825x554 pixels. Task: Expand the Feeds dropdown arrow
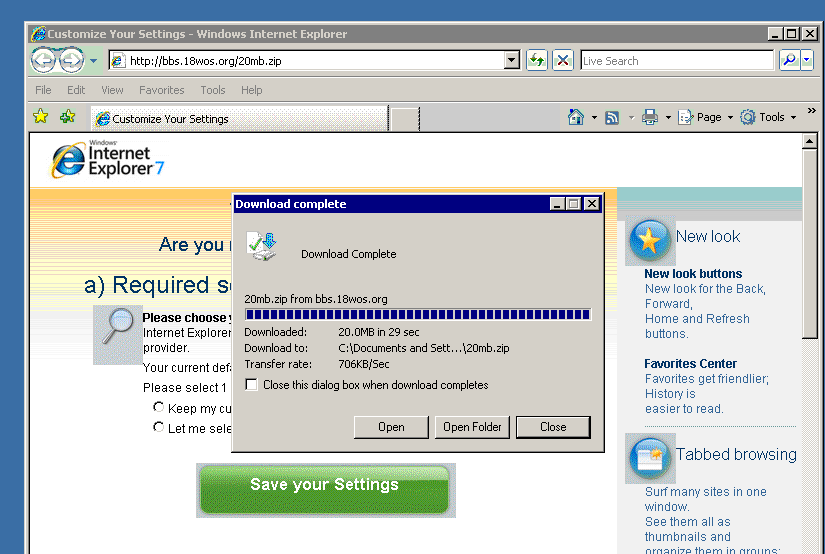[x=631, y=117]
